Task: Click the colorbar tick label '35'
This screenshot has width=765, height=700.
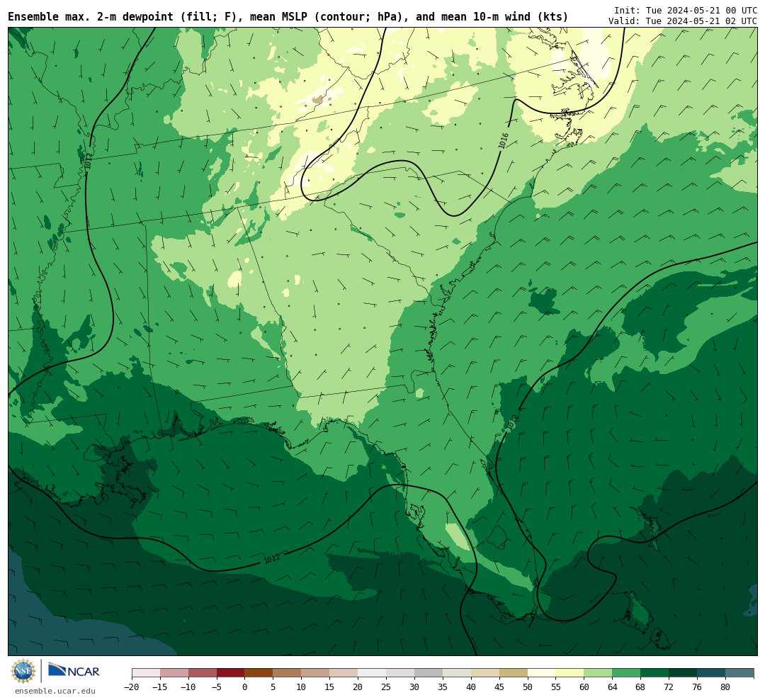Action: (443, 687)
